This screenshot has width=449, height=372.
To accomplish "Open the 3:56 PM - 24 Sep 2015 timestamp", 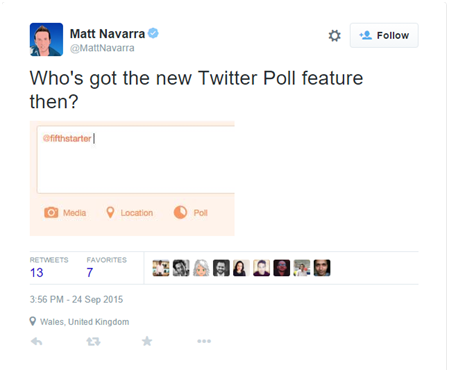I will [76, 299].
